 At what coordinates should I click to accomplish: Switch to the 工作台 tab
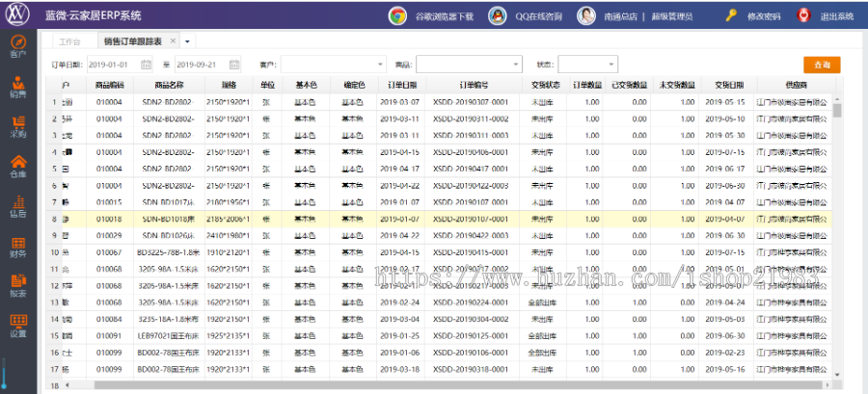click(x=70, y=41)
